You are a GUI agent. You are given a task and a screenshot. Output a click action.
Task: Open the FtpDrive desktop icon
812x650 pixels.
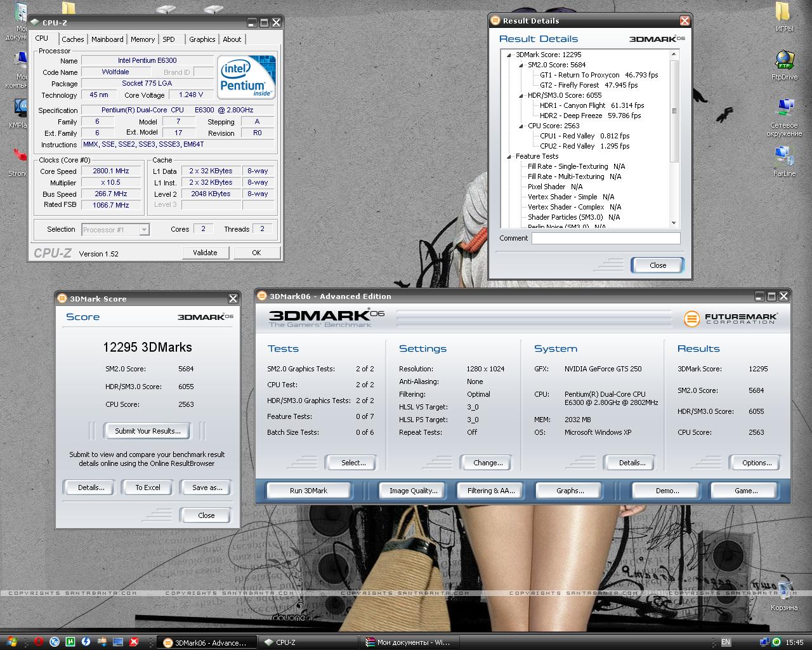pos(784,65)
